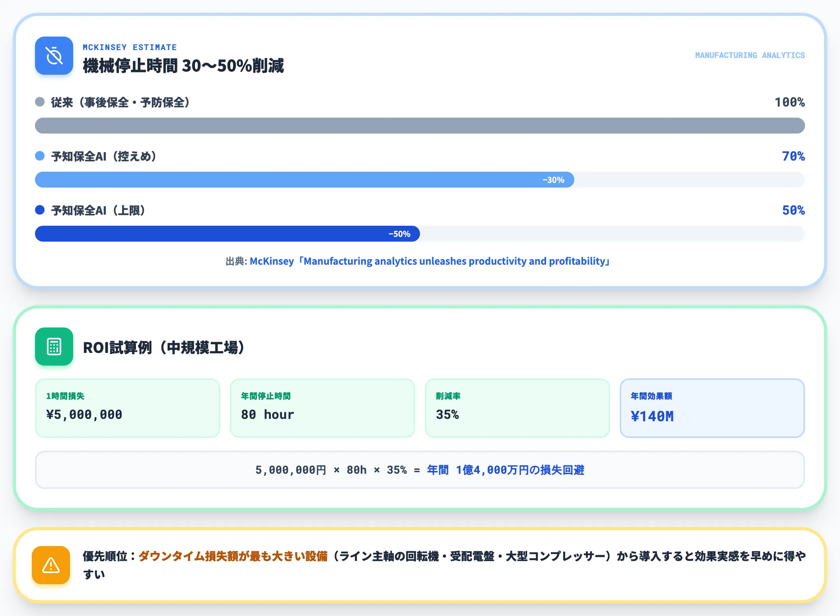
Task: Select the 1時間損失 ¥5,000,000 card
Action: pos(128,408)
